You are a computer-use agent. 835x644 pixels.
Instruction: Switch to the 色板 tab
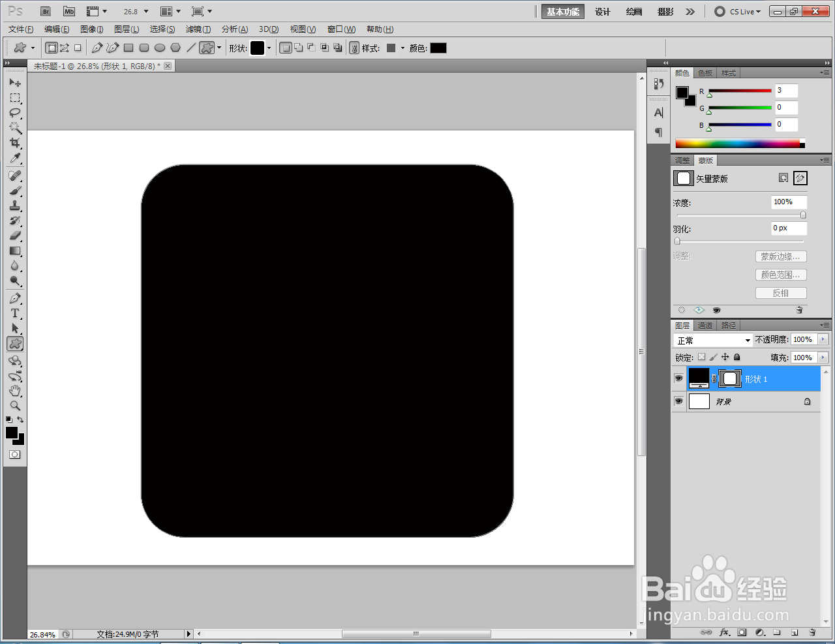tap(705, 73)
